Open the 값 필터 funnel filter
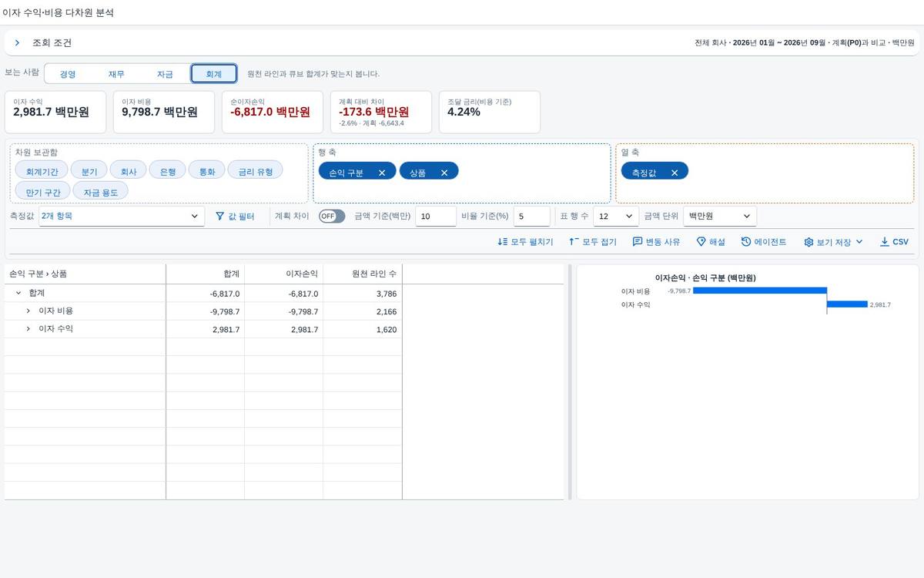This screenshot has height=578, width=924. point(234,217)
